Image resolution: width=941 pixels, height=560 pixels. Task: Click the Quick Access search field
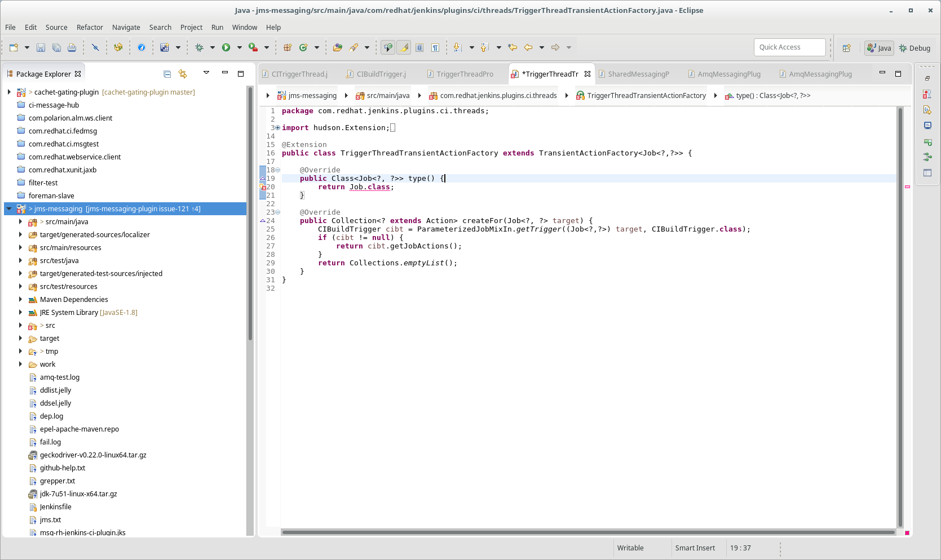(790, 47)
